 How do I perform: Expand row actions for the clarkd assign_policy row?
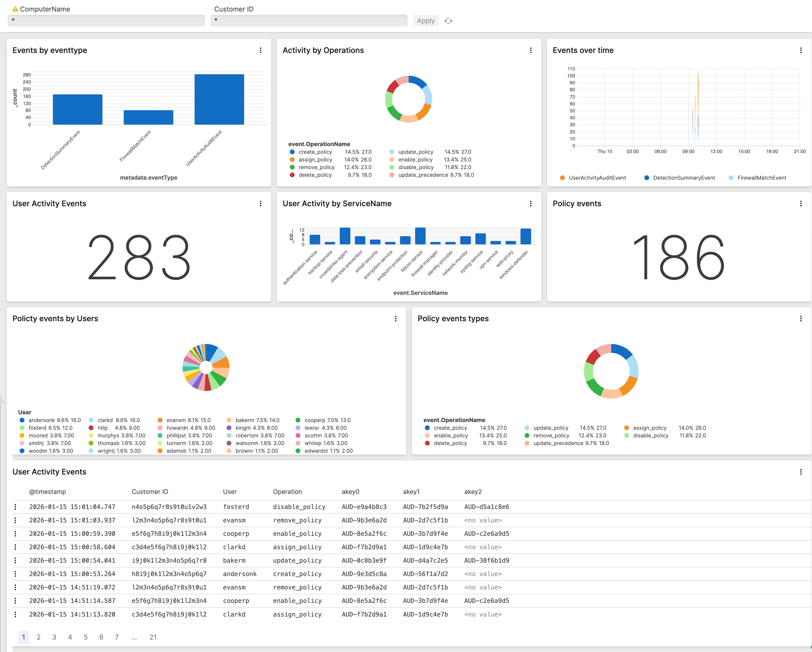[15, 547]
